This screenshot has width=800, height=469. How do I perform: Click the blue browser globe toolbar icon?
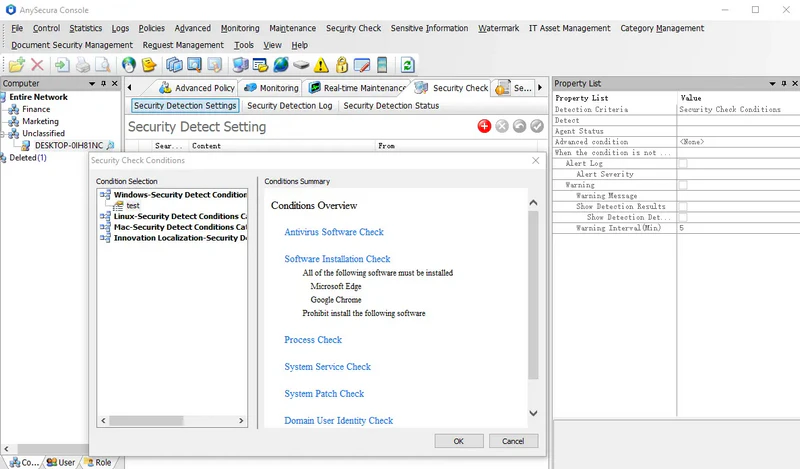(281, 65)
